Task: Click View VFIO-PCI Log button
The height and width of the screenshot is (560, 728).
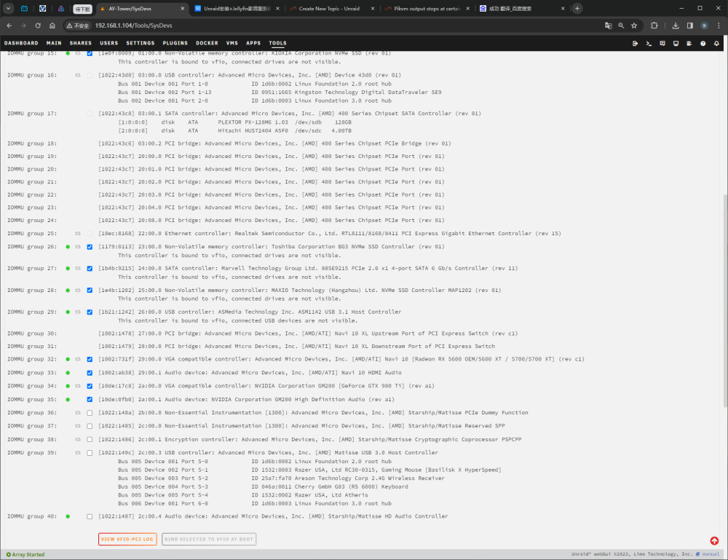Action: 127,539
